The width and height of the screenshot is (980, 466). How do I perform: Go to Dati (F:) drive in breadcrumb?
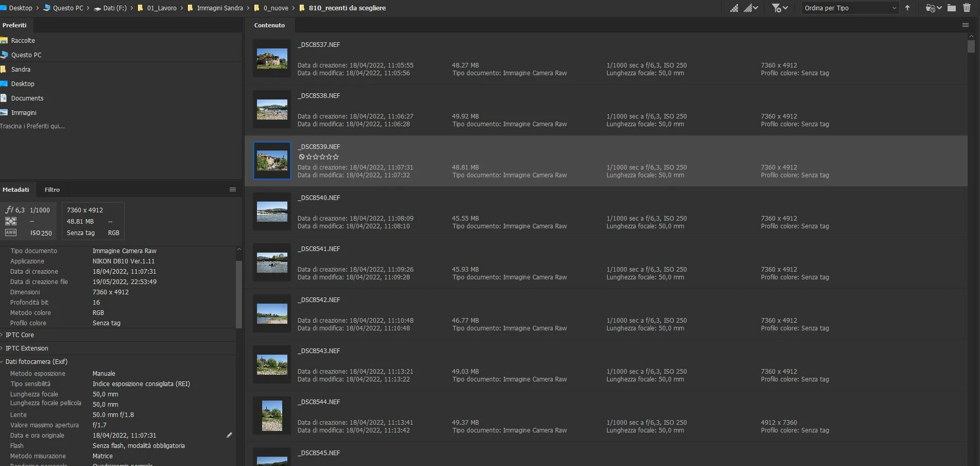click(115, 8)
